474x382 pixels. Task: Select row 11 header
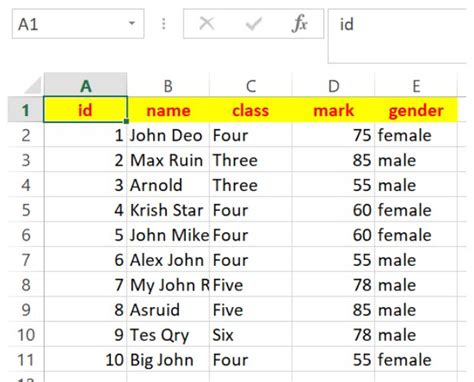coord(26,360)
